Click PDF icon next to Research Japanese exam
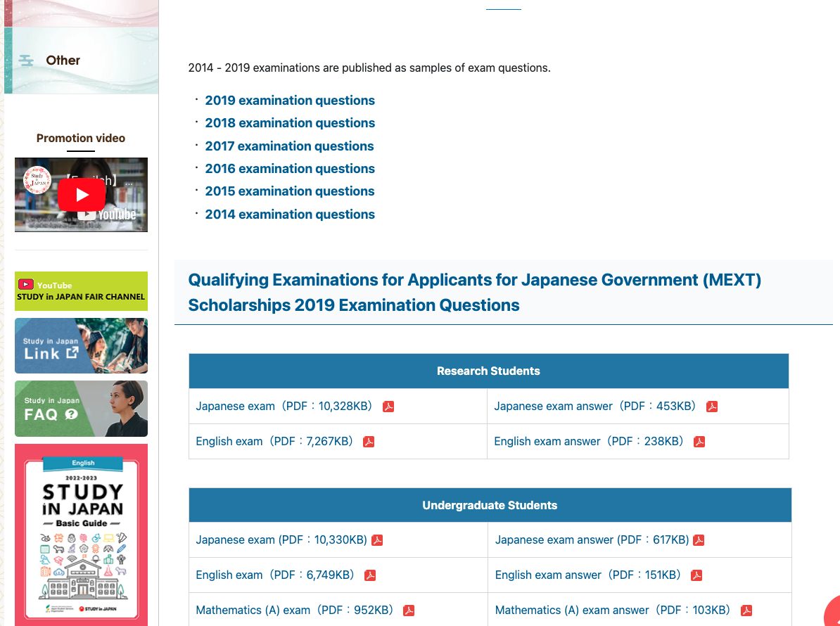Viewport: 840px width, 626px height. [388, 407]
